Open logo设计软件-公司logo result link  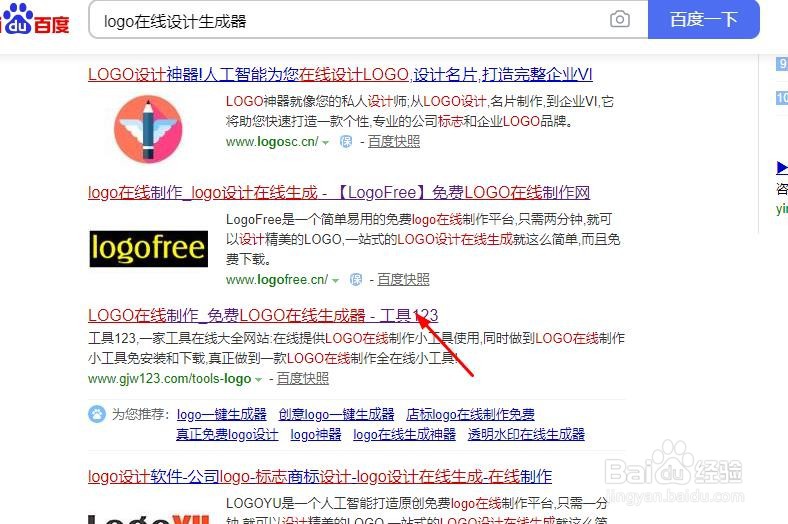click(x=320, y=476)
